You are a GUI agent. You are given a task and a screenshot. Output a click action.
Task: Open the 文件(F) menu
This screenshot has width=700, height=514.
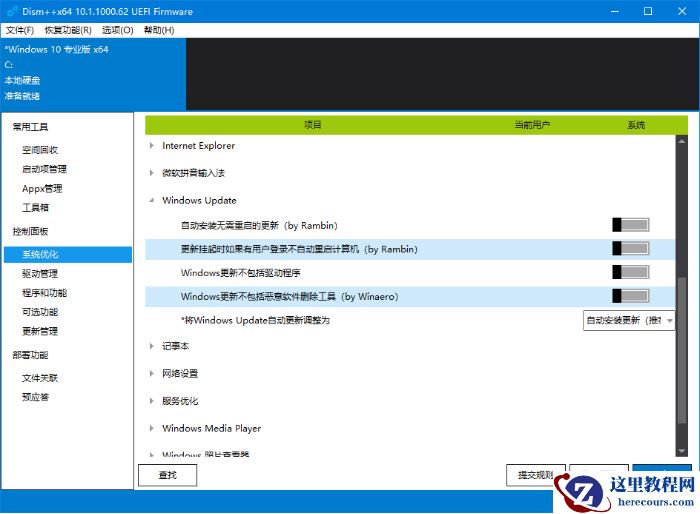[x=20, y=30]
